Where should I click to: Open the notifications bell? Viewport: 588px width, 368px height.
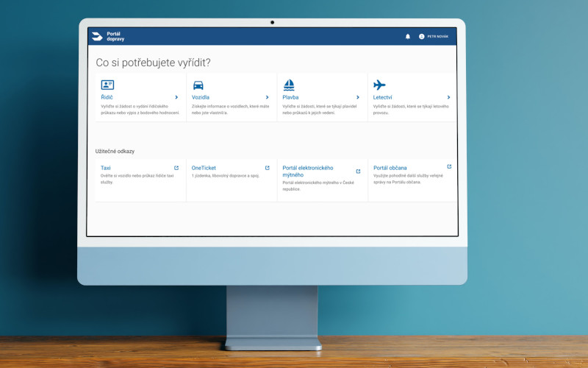click(x=408, y=36)
